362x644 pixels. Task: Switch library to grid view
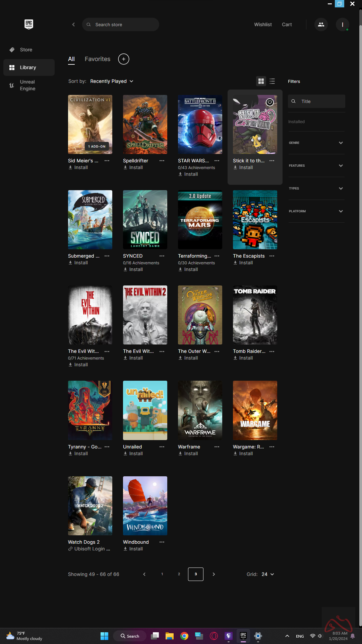[261, 81]
